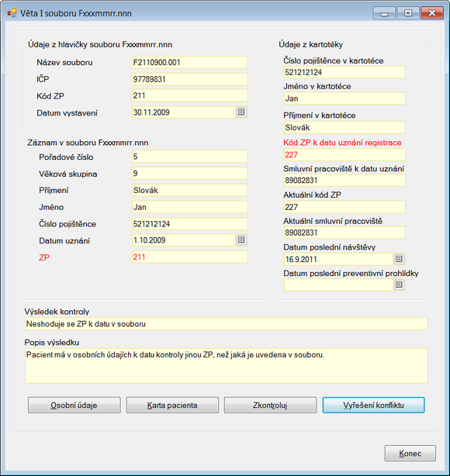Screen dimensions: 450x476
Task: Select Vyřešení konfliktu button
Action: (x=373, y=405)
